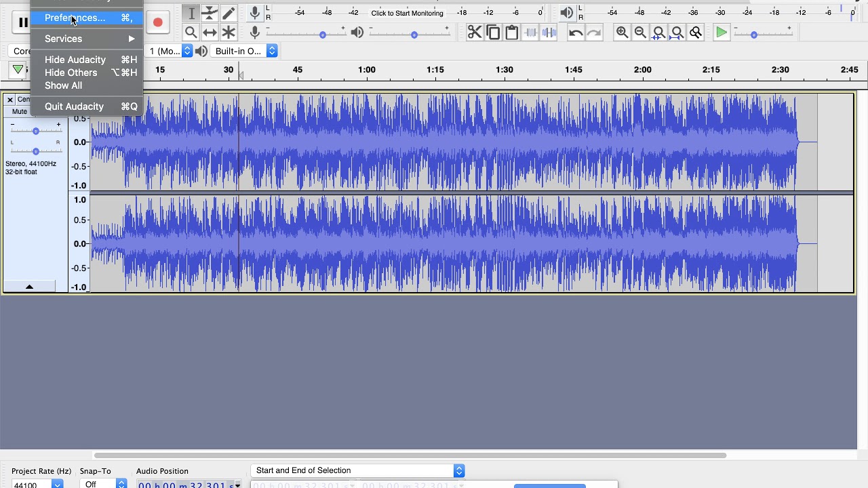Select the Selection (I-beam) tool
Image resolution: width=868 pixels, height=488 pixels.
coord(191,13)
